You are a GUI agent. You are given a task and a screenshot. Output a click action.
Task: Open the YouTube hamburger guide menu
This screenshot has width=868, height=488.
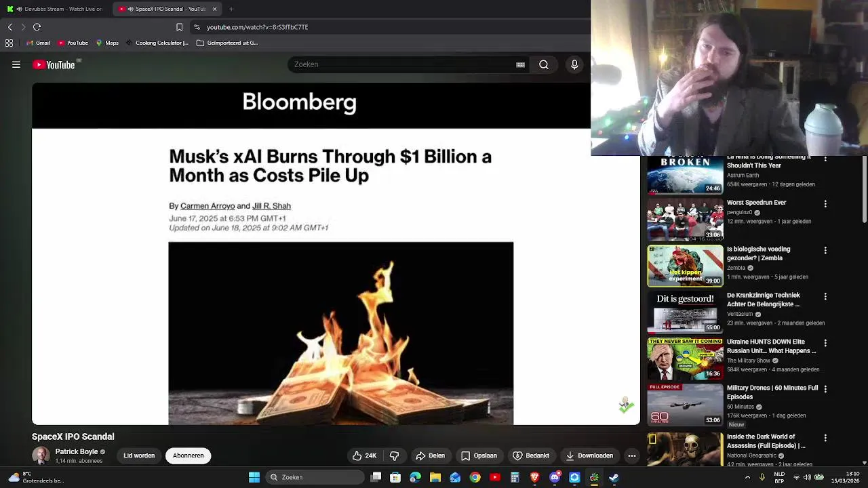[16, 64]
